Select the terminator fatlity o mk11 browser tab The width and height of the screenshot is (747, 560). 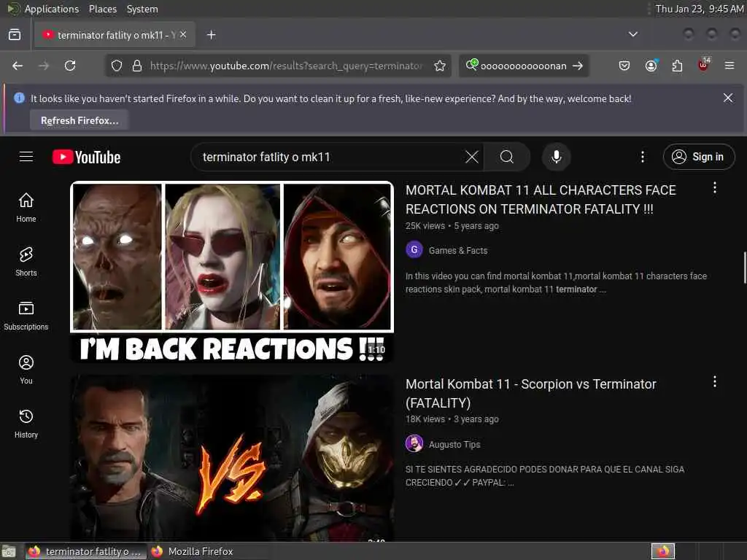coord(115,35)
